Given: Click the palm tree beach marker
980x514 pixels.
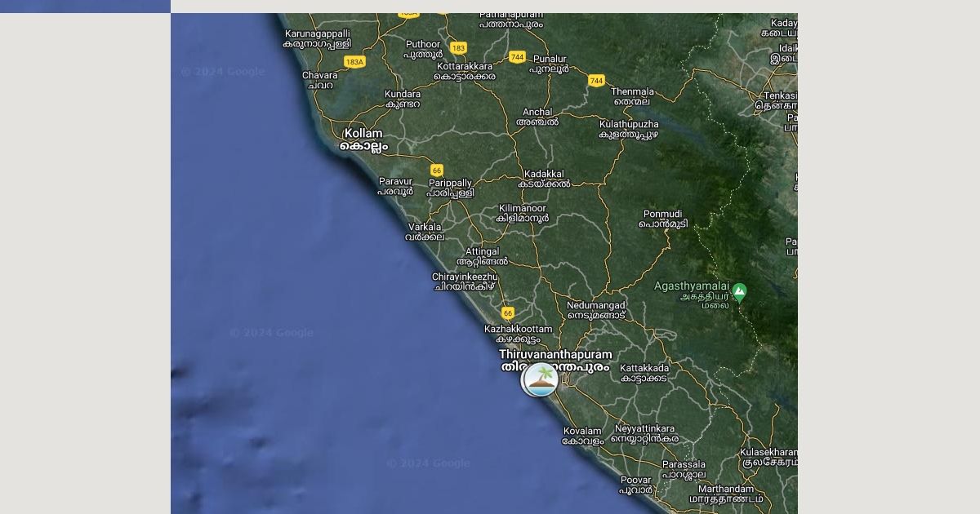Looking at the screenshot, I should [x=539, y=379].
